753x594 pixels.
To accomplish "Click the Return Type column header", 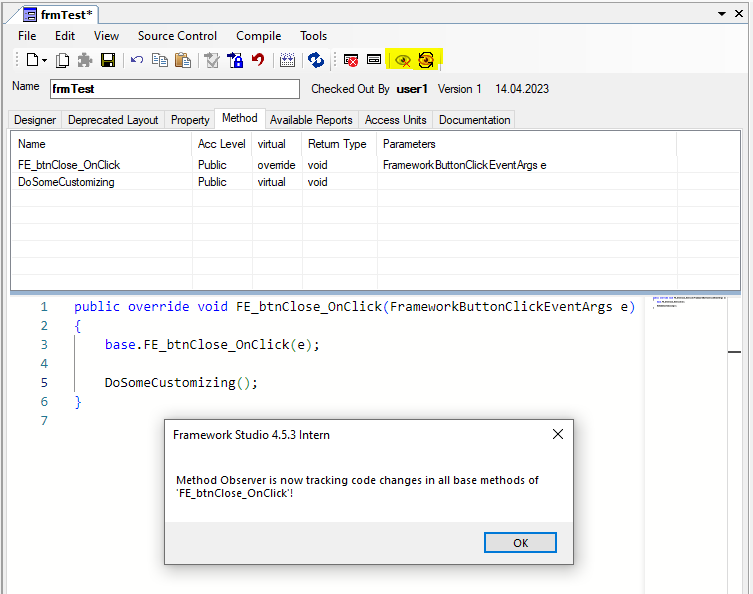I will pyautogui.click(x=339, y=144).
